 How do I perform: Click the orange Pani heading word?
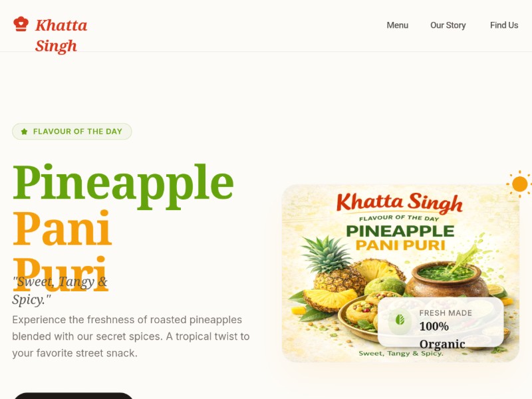(62, 227)
